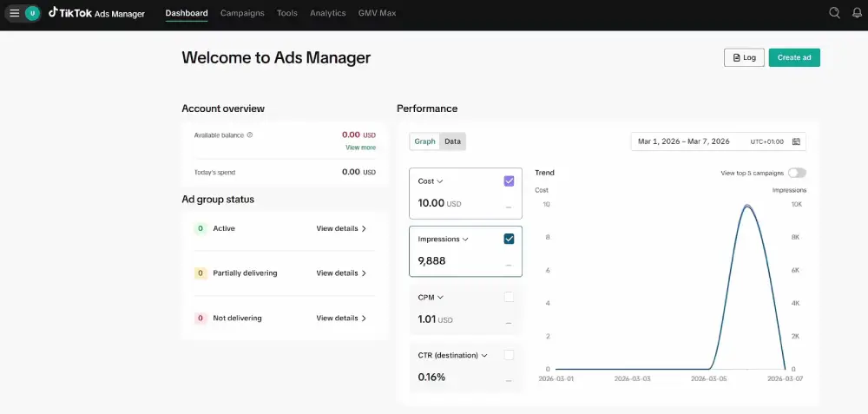The height and width of the screenshot is (414, 868).
Task: Open notifications bell icon
Action: (857, 13)
